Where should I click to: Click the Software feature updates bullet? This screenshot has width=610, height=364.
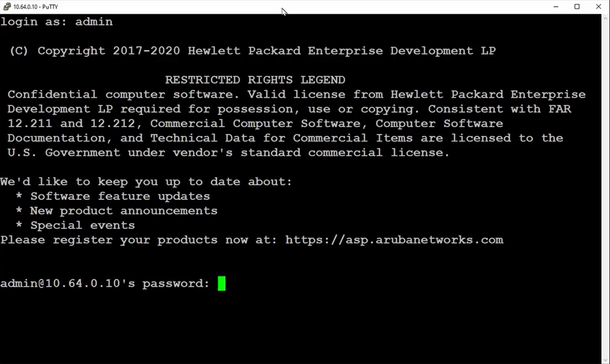point(113,196)
